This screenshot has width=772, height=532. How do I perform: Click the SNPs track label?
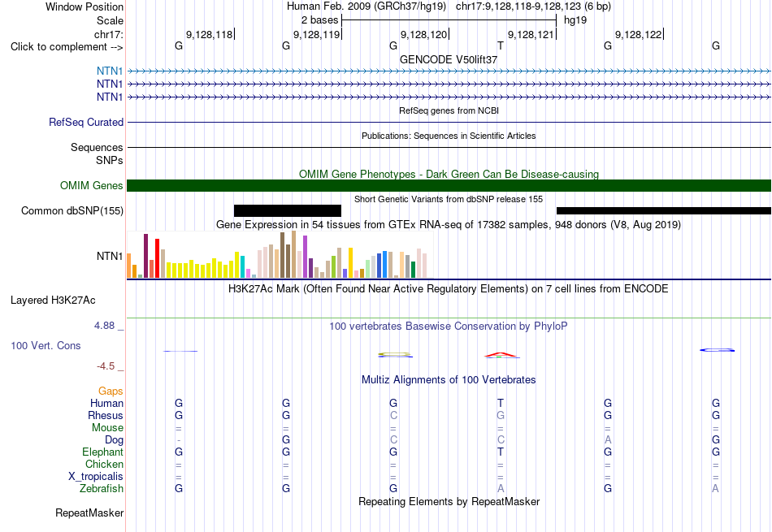click(x=110, y=161)
